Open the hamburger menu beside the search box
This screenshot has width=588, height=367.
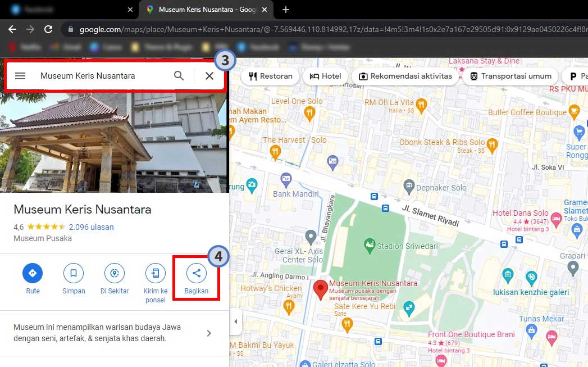click(20, 75)
